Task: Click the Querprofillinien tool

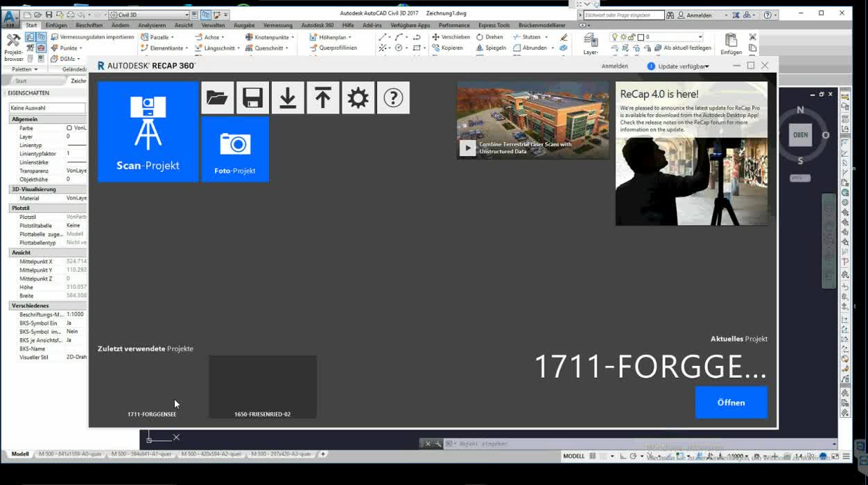Action: click(x=333, y=48)
